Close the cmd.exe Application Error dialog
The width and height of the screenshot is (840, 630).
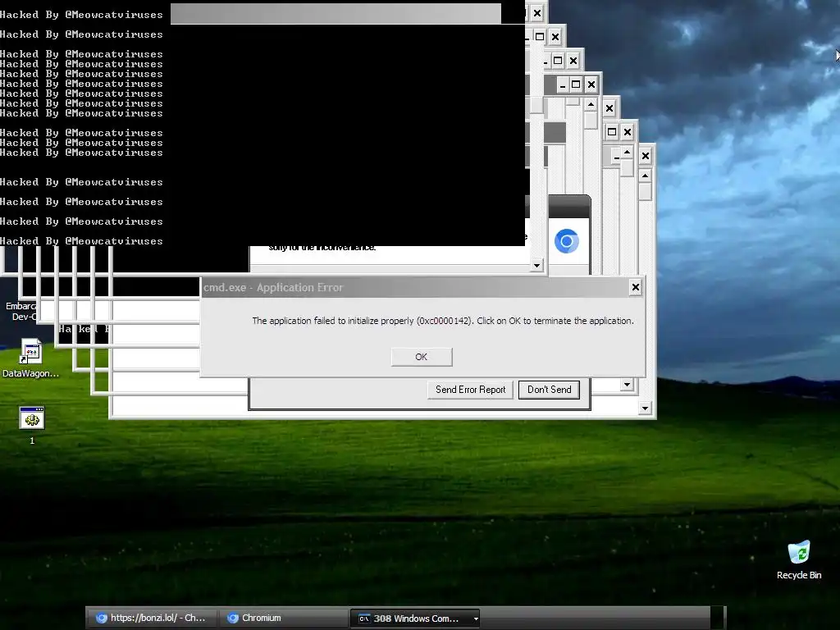pyautogui.click(x=636, y=287)
